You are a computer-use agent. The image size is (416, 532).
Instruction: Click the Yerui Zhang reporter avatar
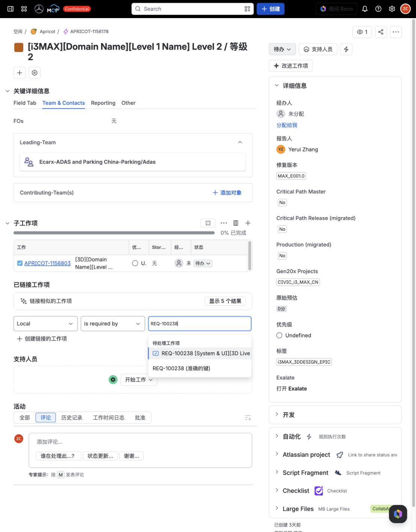point(281,149)
